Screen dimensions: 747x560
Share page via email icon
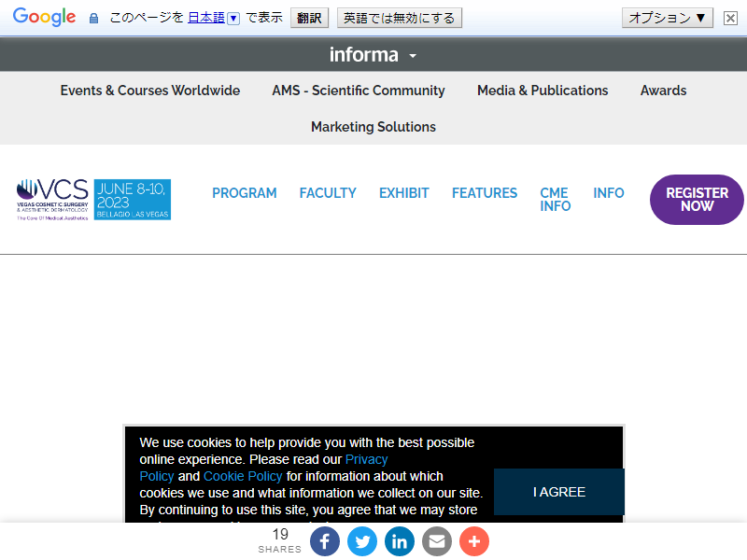pos(437,541)
